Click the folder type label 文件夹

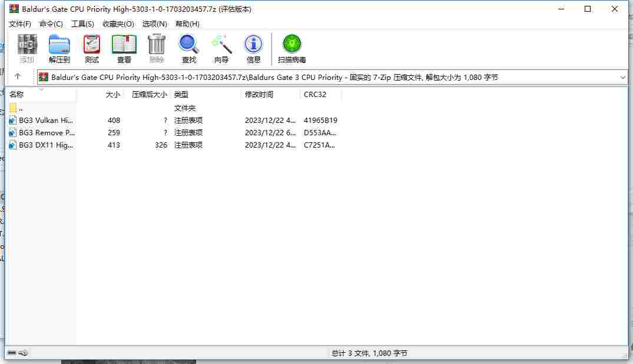pos(185,108)
